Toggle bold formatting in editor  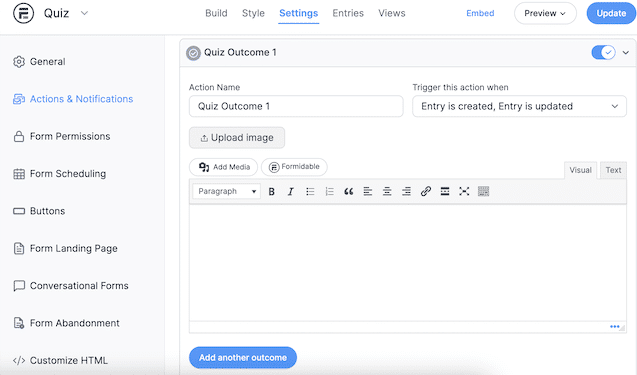(271, 191)
